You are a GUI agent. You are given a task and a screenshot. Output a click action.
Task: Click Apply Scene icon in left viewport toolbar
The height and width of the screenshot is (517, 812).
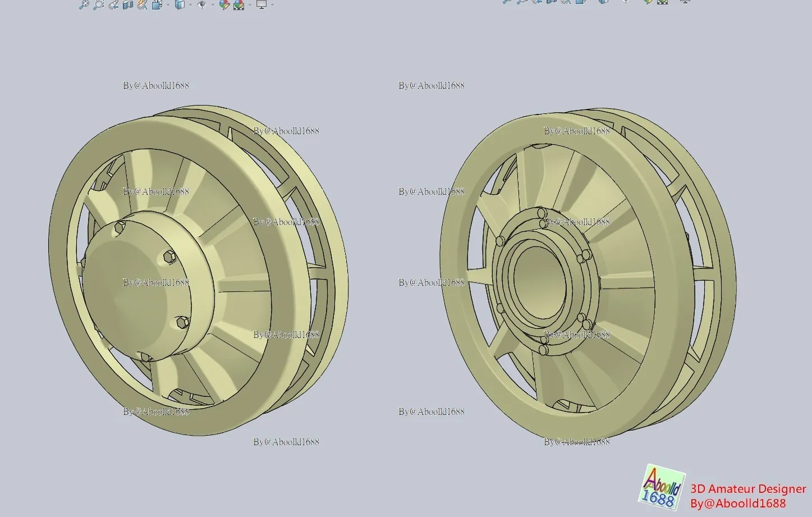coord(238,4)
